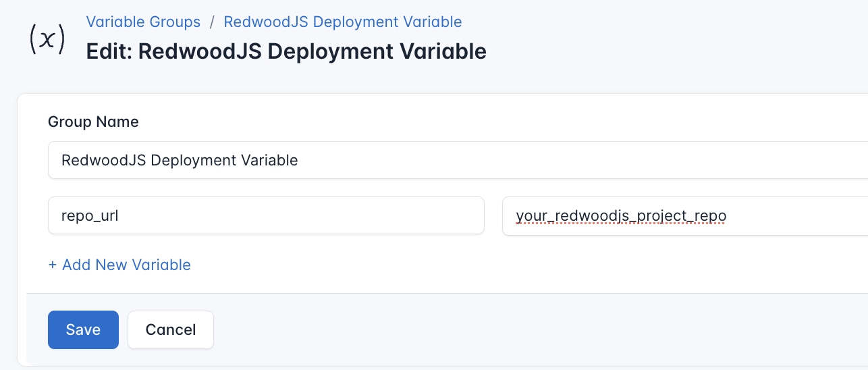Click the Group Name label
Screen dimensions: 868x370
93,122
